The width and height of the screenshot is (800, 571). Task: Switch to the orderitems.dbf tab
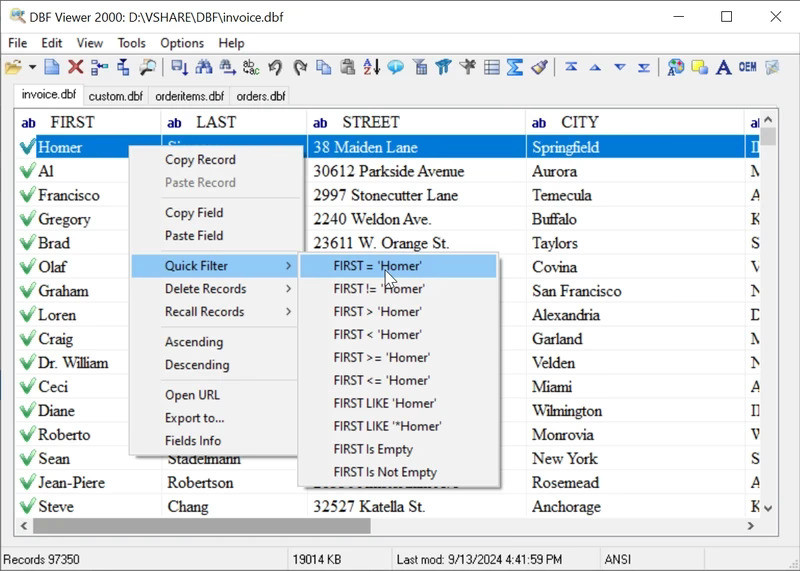190,96
